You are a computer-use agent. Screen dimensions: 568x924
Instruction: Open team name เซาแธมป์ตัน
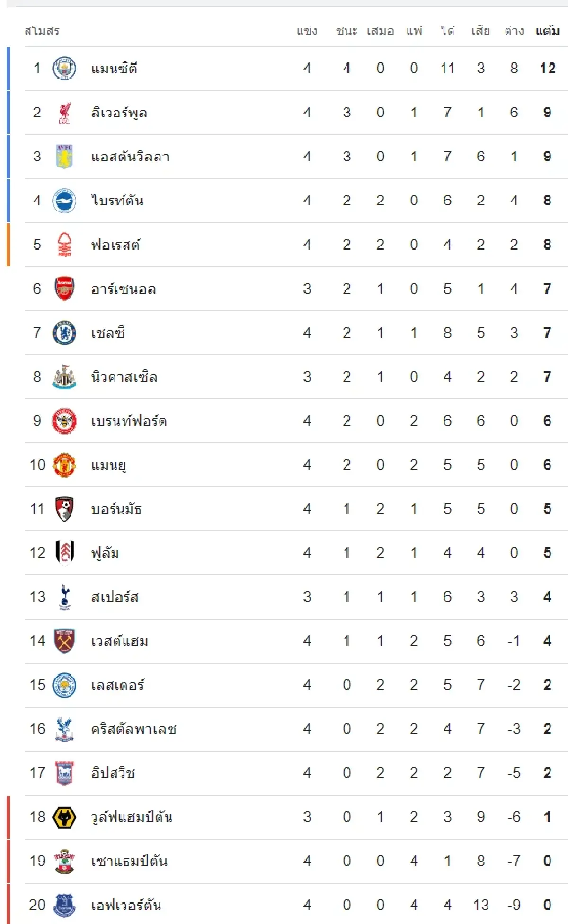click(129, 861)
